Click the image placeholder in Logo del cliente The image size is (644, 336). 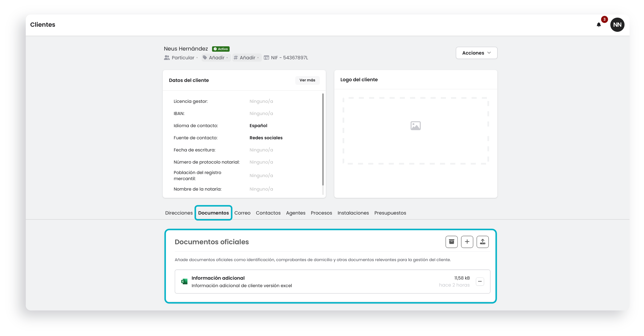click(x=415, y=126)
